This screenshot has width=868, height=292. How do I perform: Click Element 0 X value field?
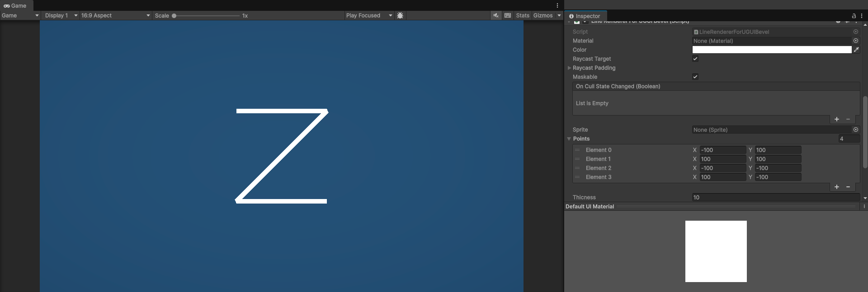(x=723, y=150)
